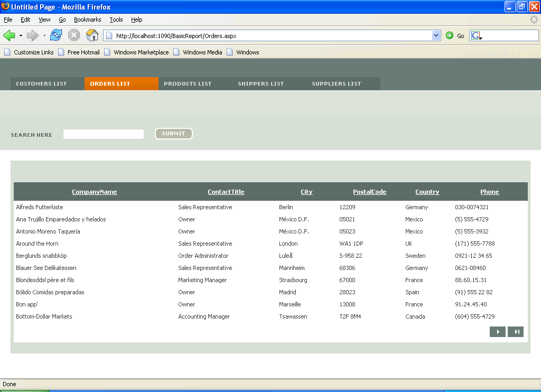Click the browser Back arrow button
The height and width of the screenshot is (392, 541).
click(9, 35)
